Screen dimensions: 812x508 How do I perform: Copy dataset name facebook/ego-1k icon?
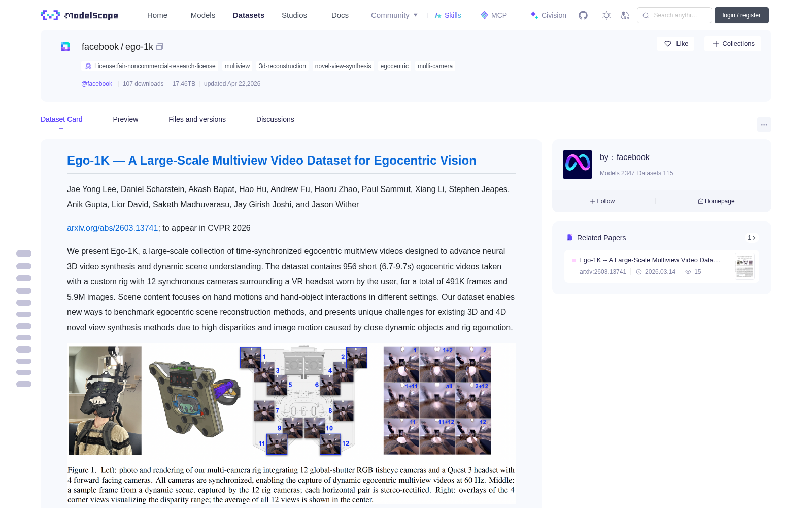pyautogui.click(x=160, y=47)
